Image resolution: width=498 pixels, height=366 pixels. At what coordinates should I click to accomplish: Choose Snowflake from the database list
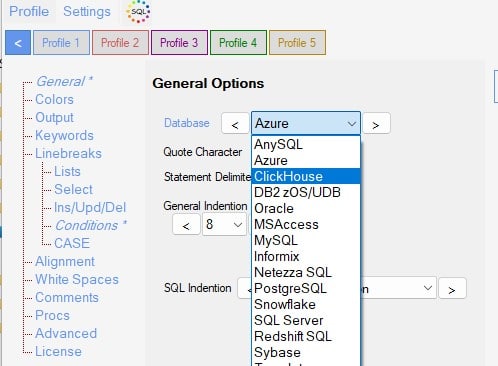point(306,304)
